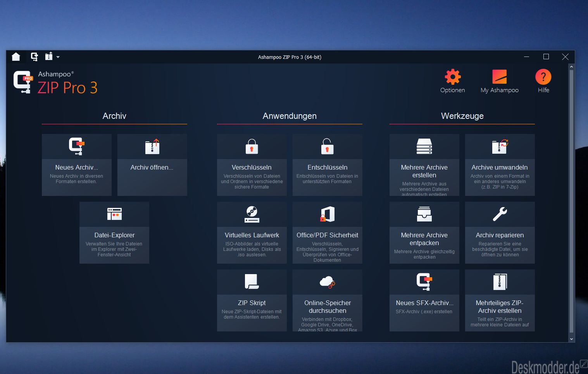Click description 'ISO-Abbilder als virtuelle Laufwerke laden'
The image size is (588, 374).
pyautogui.click(x=252, y=249)
